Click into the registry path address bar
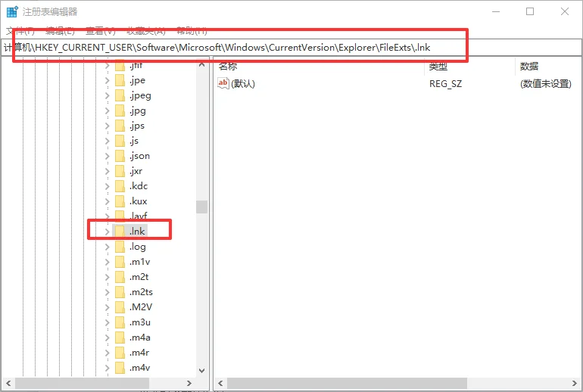Screen dimensions: 583x392 291,48
